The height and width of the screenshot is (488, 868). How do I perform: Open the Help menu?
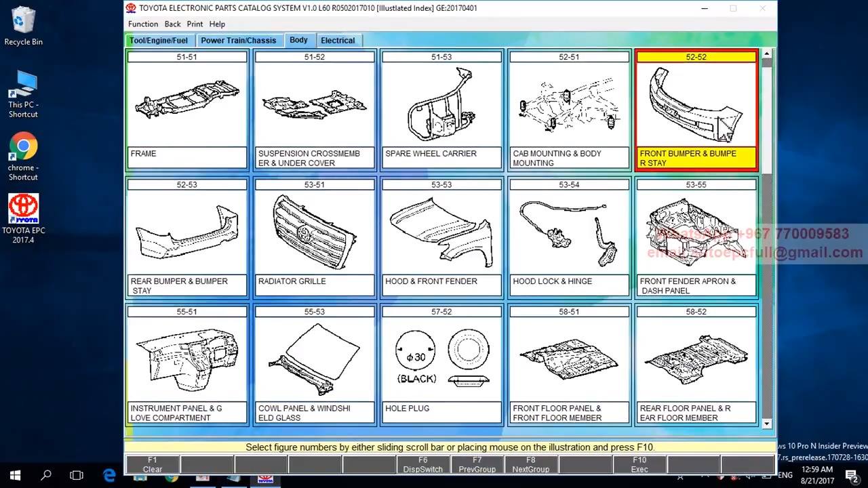217,24
